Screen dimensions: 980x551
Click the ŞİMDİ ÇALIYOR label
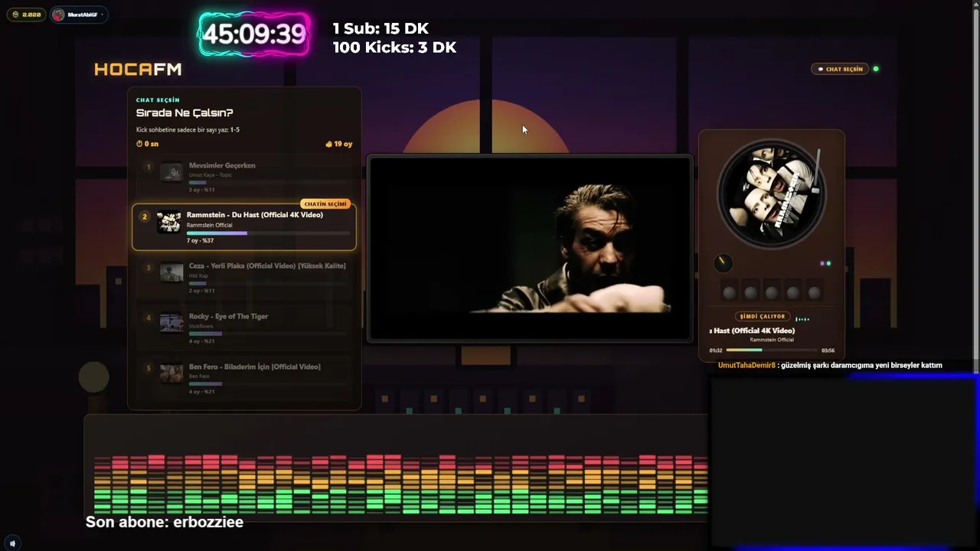[762, 317]
